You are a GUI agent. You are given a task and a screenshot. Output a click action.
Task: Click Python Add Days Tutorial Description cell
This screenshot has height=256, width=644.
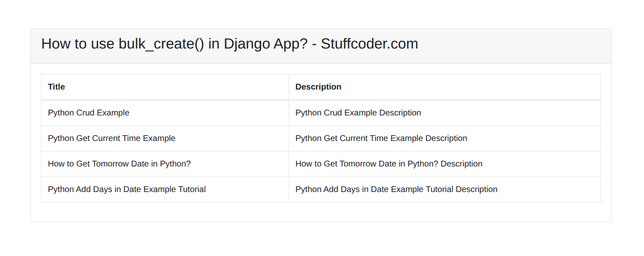point(445,189)
